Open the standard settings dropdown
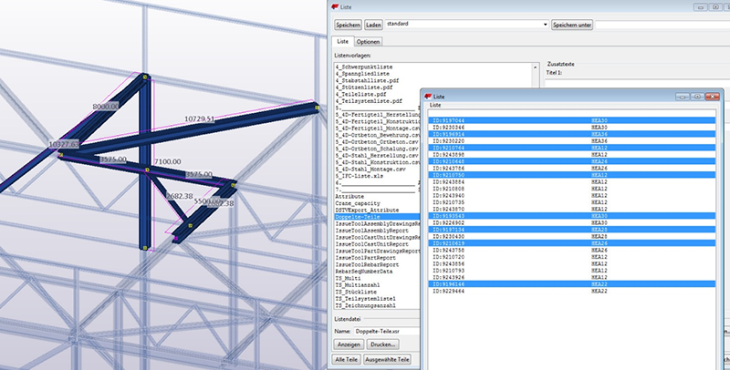This screenshot has height=370, width=730. click(x=545, y=24)
